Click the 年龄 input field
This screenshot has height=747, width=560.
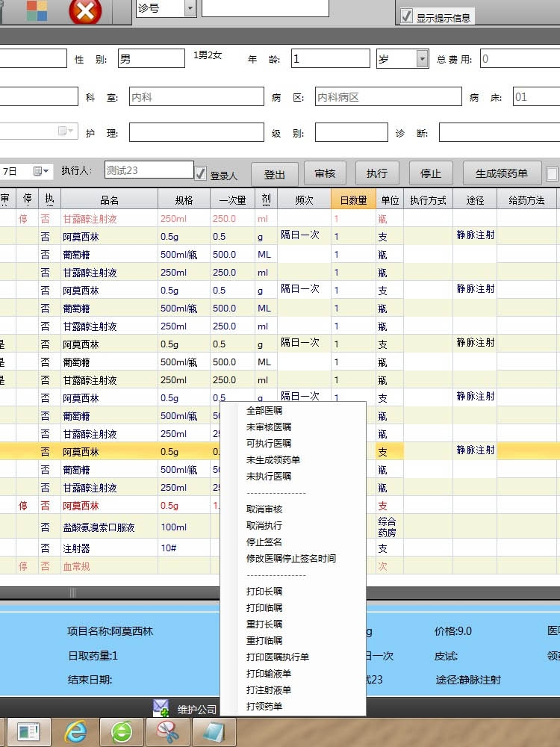pyautogui.click(x=331, y=59)
